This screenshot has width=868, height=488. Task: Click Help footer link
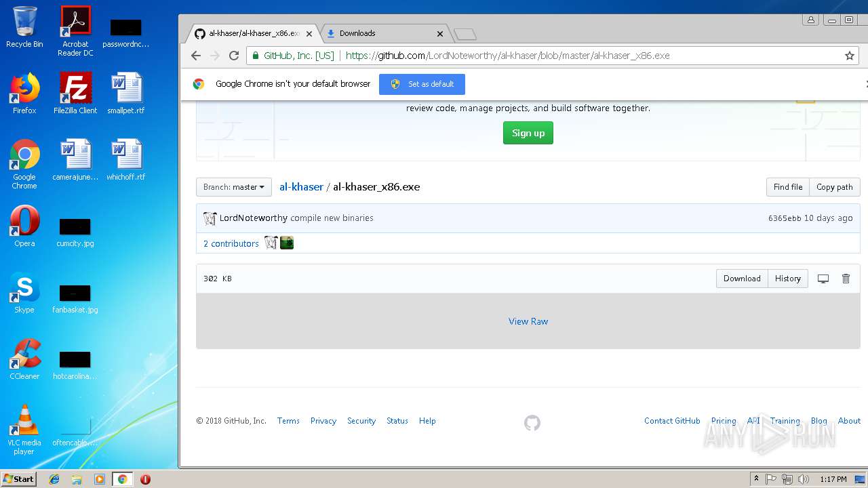point(427,421)
